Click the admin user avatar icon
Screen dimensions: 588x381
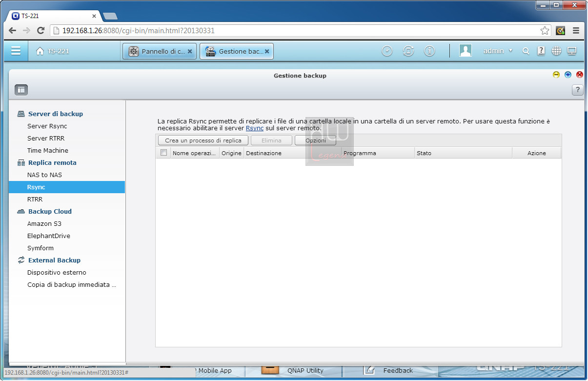pos(466,51)
